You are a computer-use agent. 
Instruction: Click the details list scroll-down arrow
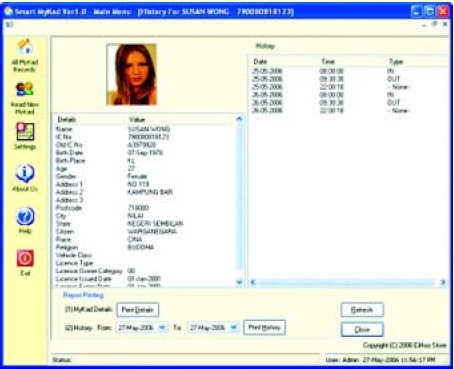tap(239, 282)
